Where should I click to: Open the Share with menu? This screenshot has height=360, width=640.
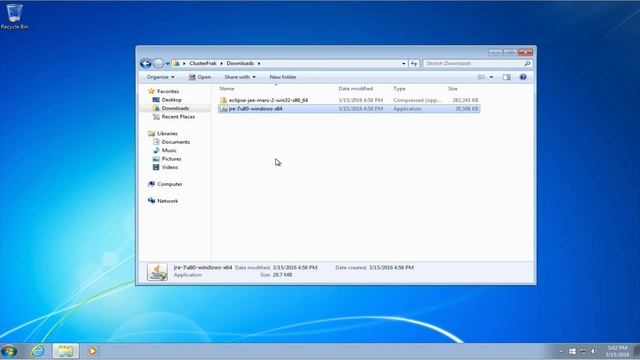coord(240,77)
